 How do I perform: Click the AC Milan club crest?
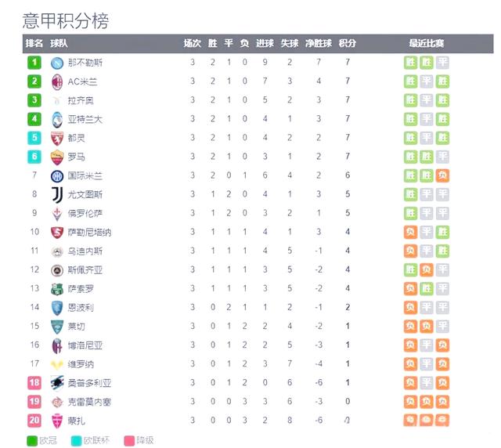click(x=57, y=81)
